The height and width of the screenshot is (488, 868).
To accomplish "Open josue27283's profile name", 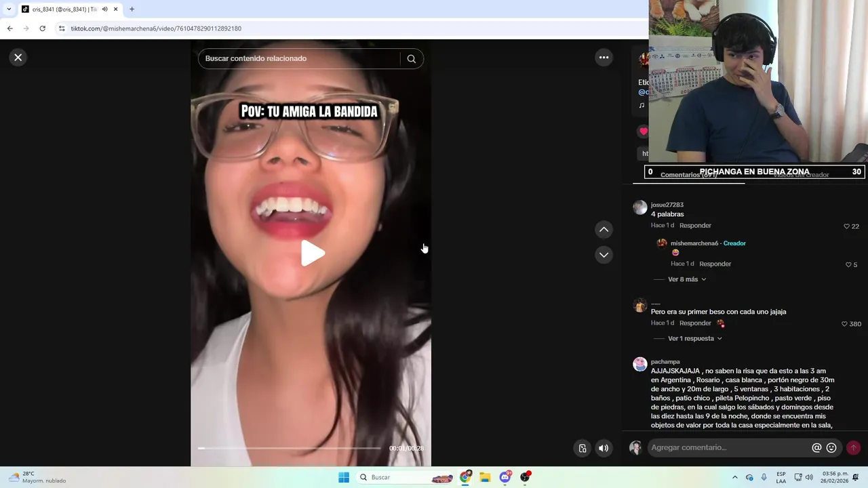I will (667, 205).
